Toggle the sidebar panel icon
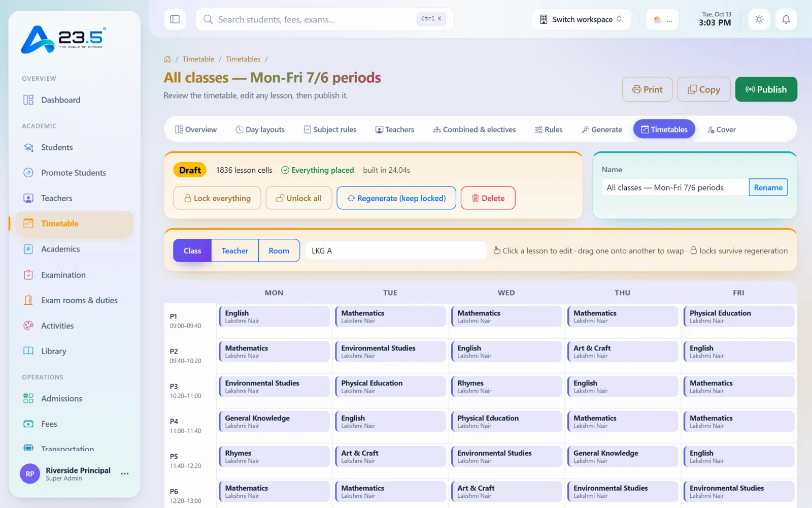This screenshot has height=508, width=812. tap(175, 19)
